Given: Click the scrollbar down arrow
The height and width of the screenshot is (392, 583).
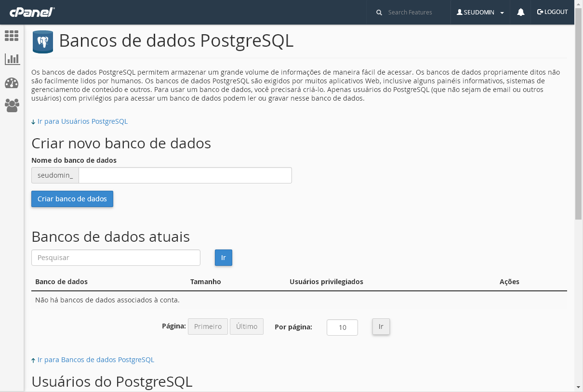Looking at the screenshot, I should click(x=579, y=387).
